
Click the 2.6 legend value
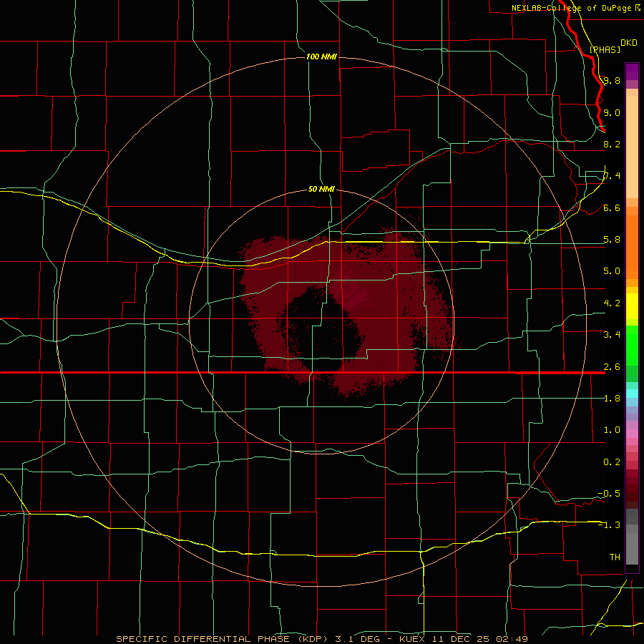612,367
